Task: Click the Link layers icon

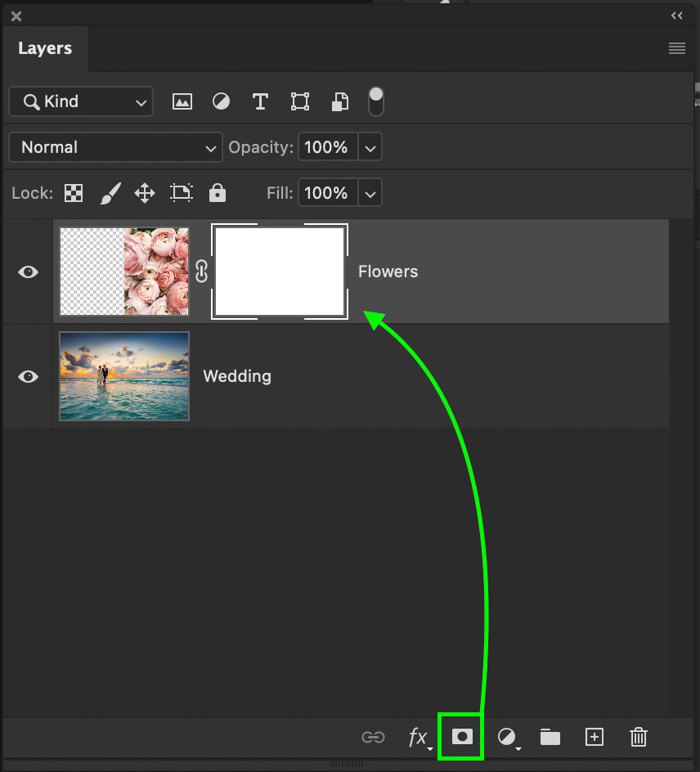Action: [373, 737]
